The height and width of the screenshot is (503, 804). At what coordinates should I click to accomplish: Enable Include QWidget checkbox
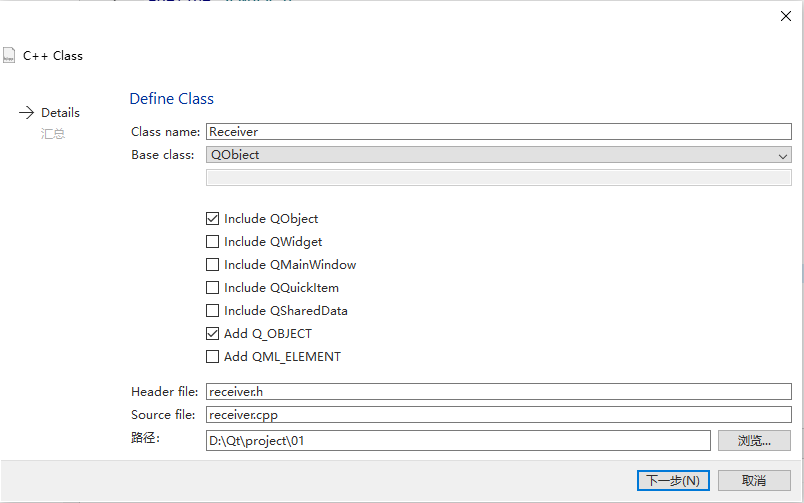(212, 242)
